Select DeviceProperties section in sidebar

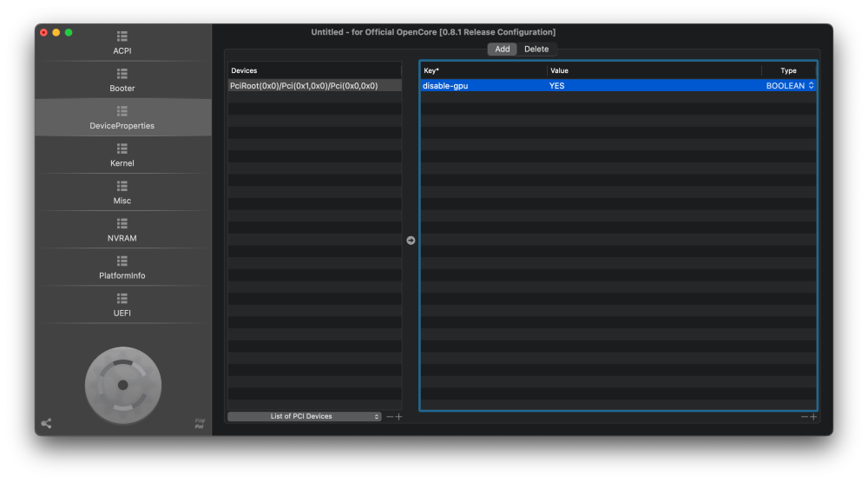coord(122,117)
